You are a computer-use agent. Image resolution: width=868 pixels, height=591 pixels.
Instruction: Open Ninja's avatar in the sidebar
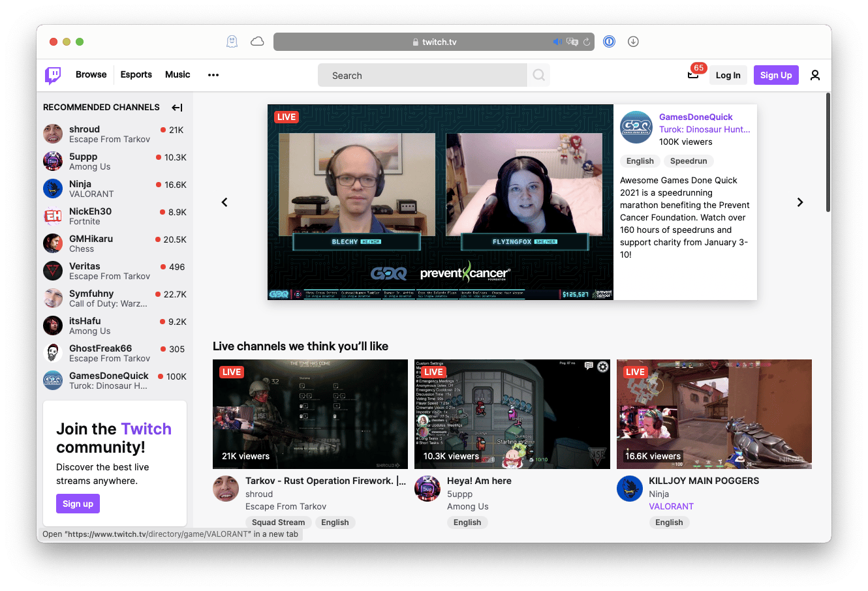(53, 189)
